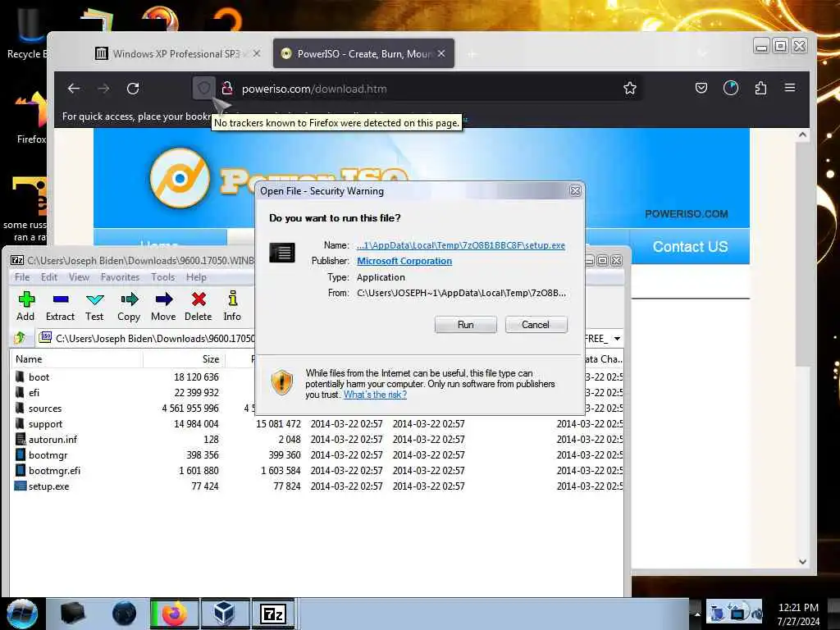Select the setup.exe file row

point(317,486)
